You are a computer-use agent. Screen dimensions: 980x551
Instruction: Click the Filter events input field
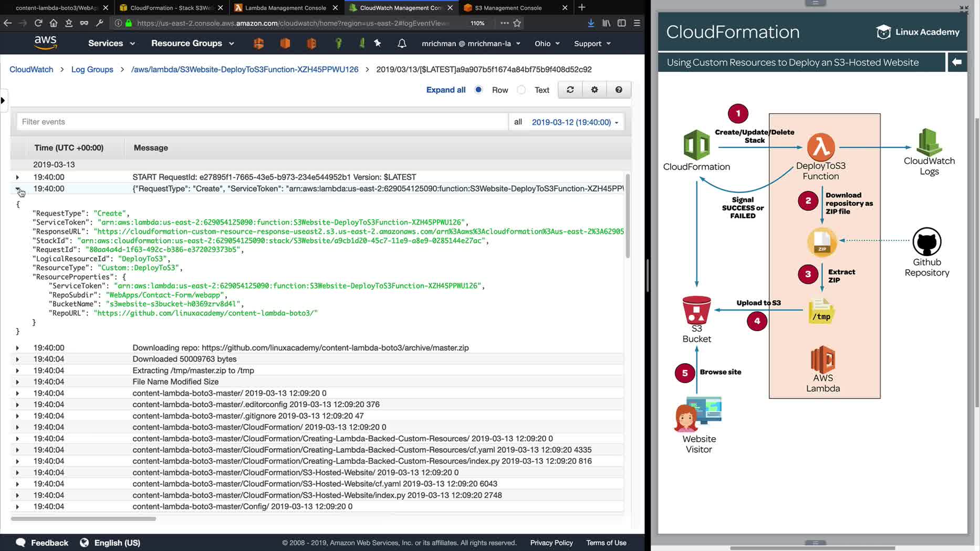click(262, 122)
